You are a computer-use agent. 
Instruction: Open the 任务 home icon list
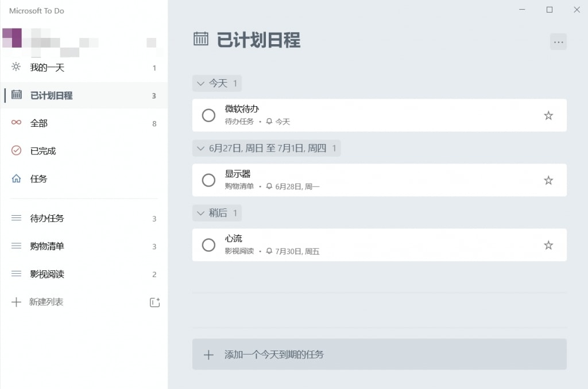pos(16,178)
